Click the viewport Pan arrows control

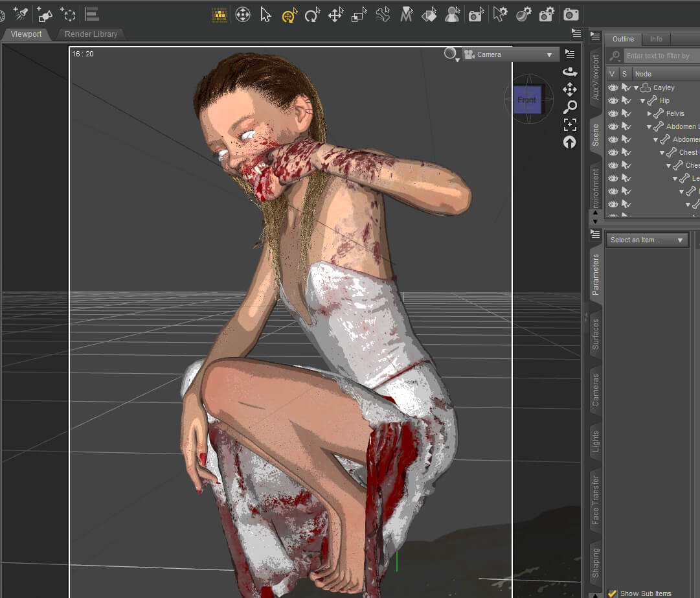[570, 89]
